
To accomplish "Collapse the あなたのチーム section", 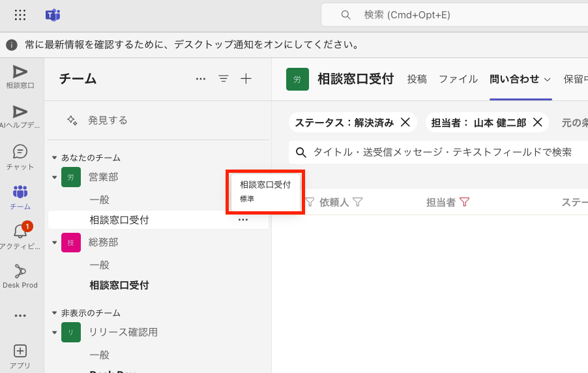I will (54, 158).
